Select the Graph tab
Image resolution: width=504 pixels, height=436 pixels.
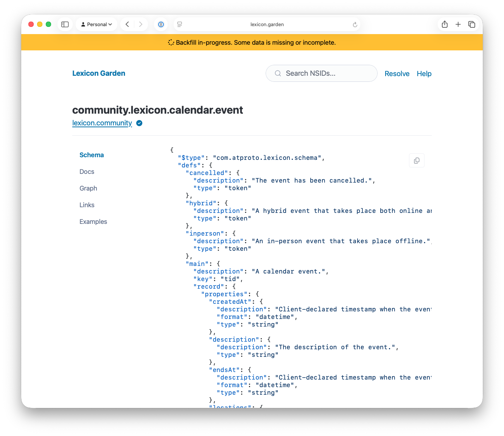(x=88, y=188)
